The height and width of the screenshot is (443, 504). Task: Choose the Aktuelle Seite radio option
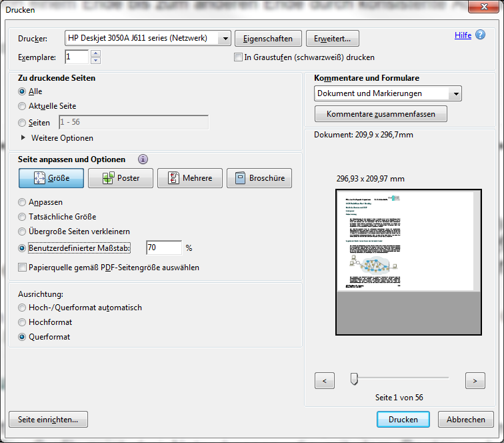[23, 106]
